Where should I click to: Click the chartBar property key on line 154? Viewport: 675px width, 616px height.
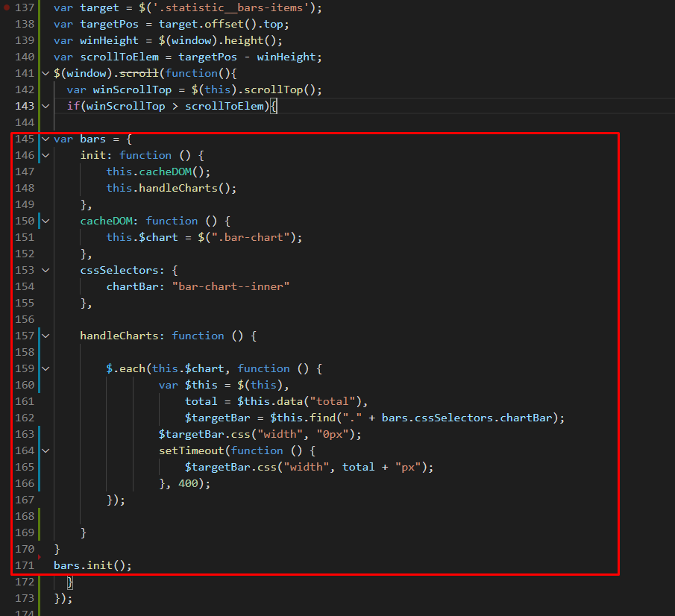132,286
